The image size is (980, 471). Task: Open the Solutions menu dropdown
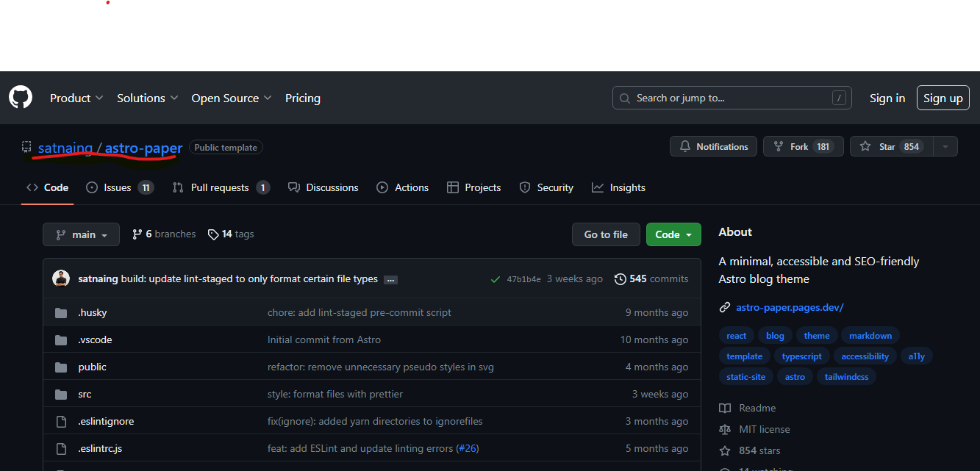(x=148, y=98)
